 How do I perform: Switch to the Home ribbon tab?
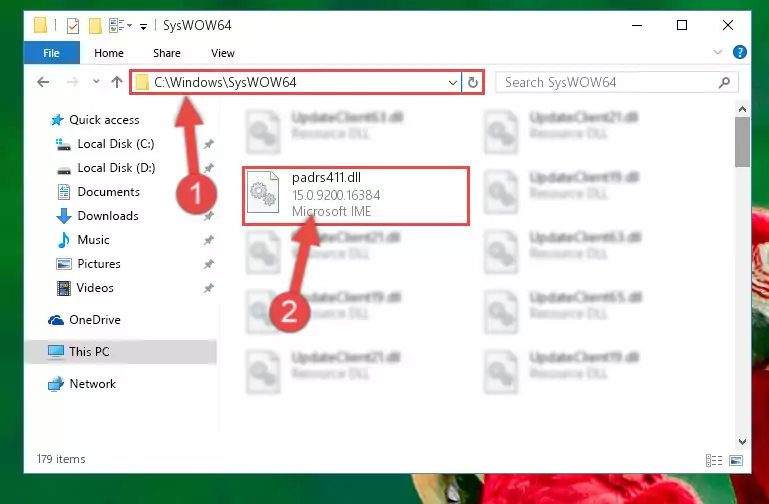click(x=109, y=53)
